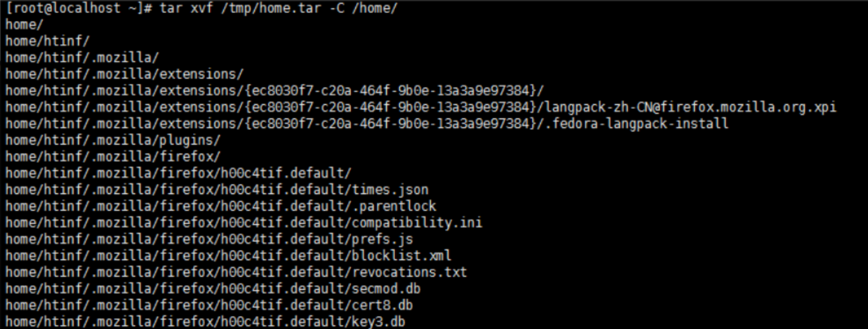Click the times.json file entry
The height and width of the screenshot is (329, 868).
tap(390, 189)
